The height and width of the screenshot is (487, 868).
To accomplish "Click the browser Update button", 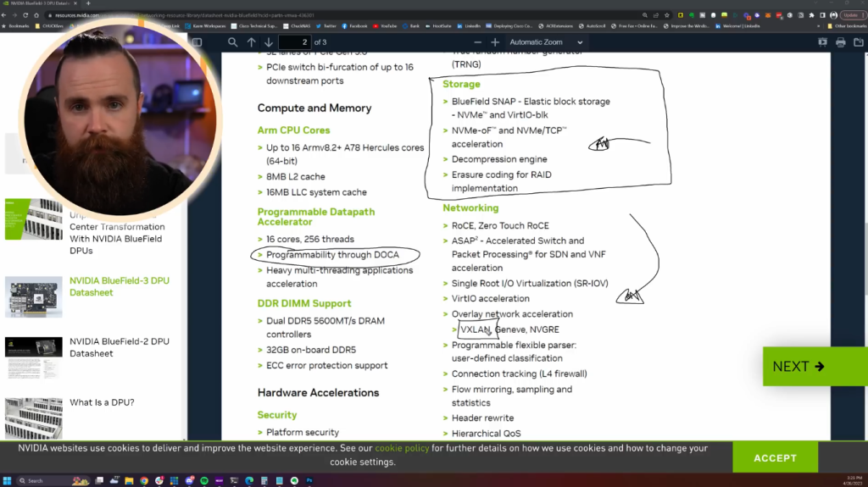I will [x=851, y=15].
